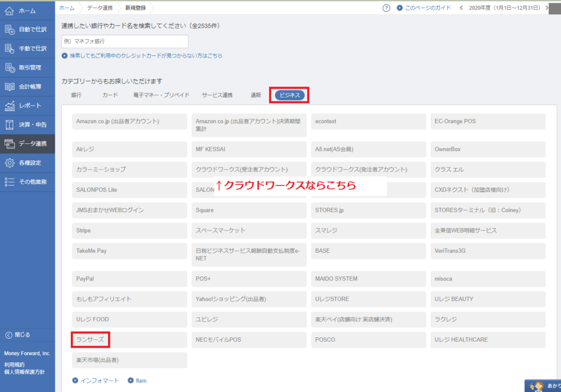Select the 通販 category tab
The height and width of the screenshot is (392, 561).
256,95
